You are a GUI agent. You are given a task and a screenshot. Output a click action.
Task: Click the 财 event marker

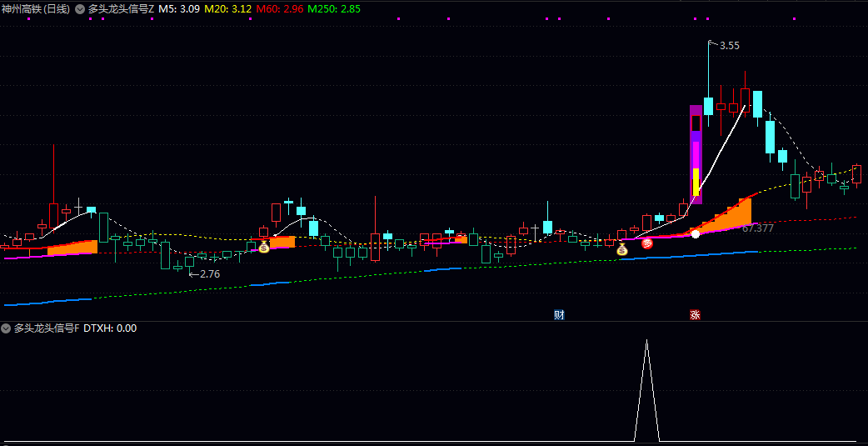pos(559,315)
